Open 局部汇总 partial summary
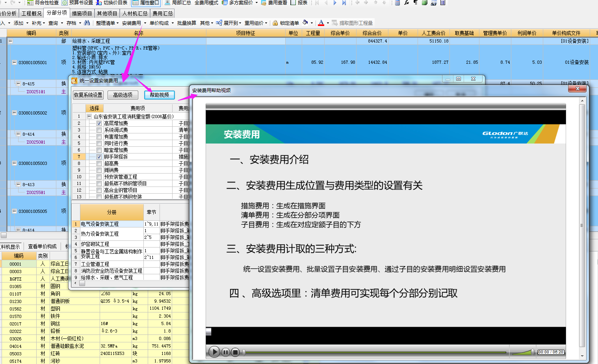 (x=178, y=2)
